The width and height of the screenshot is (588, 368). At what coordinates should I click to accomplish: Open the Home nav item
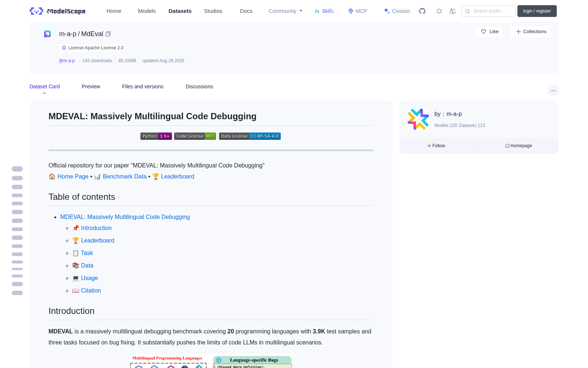click(x=114, y=11)
